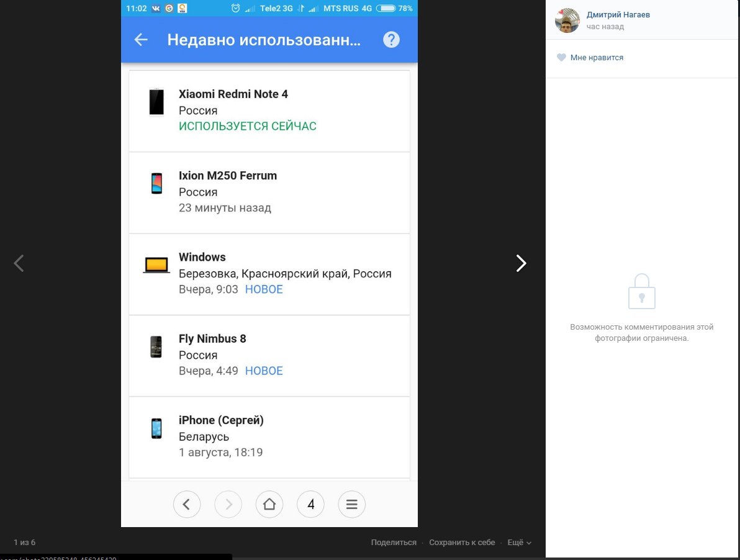Viewport: 740px width, 560px height.
Task: Tap the browser forward chevron button
Action: pos(228,504)
